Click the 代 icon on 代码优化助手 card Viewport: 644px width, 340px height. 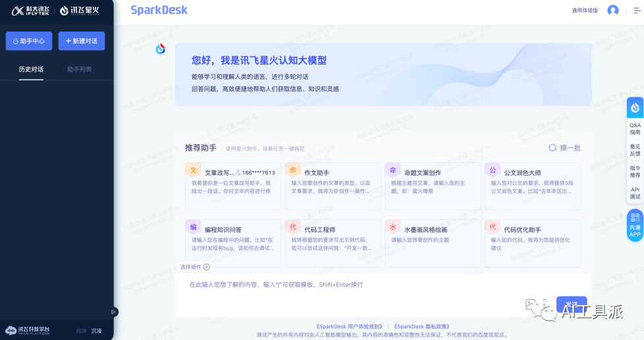[x=493, y=227]
